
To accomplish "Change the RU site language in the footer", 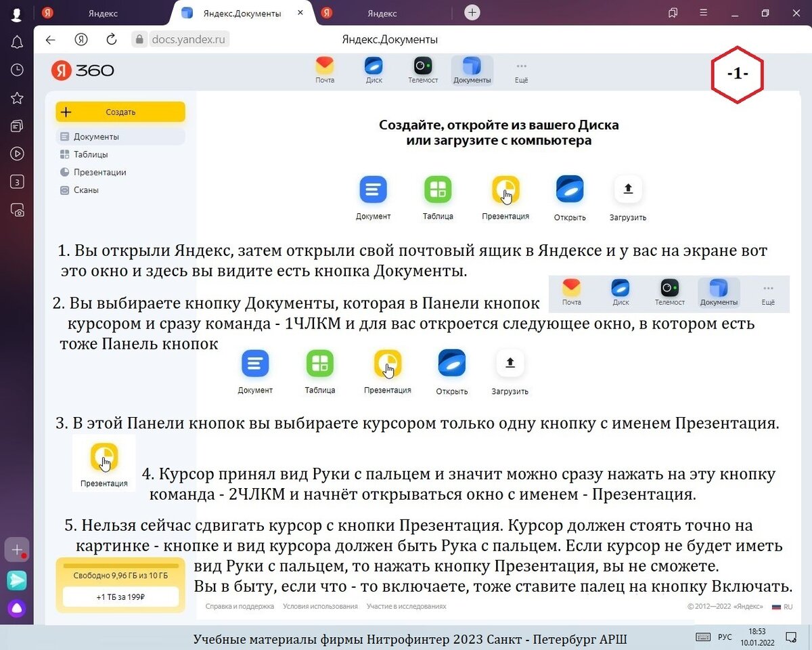I will tap(782, 607).
